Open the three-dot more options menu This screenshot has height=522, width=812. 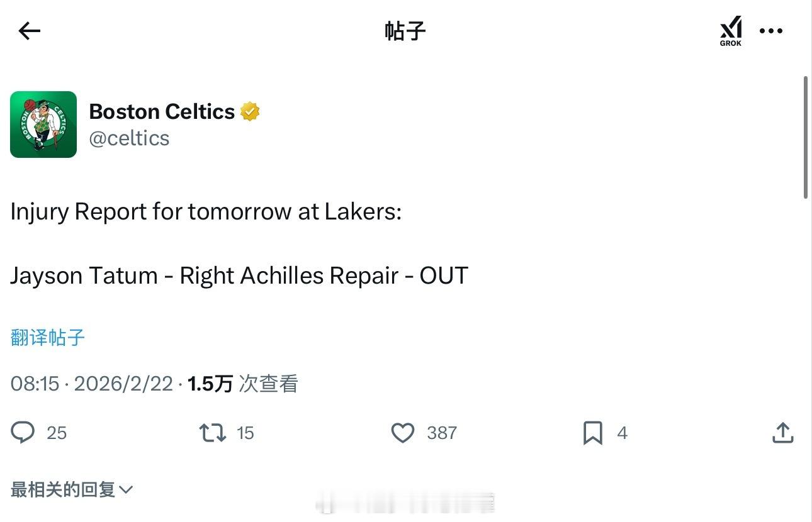[x=771, y=31]
